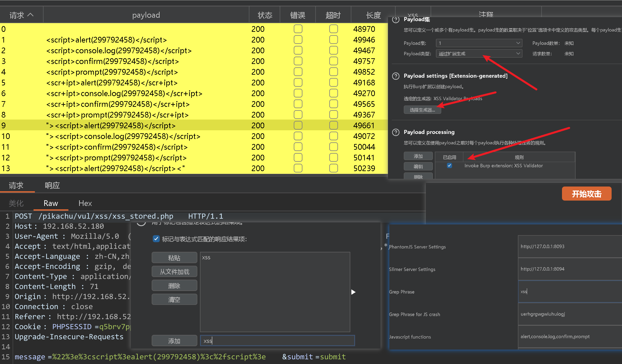The width and height of the screenshot is (622, 364).
Task: Edit the Grep Phrase field
Action: [570, 291]
